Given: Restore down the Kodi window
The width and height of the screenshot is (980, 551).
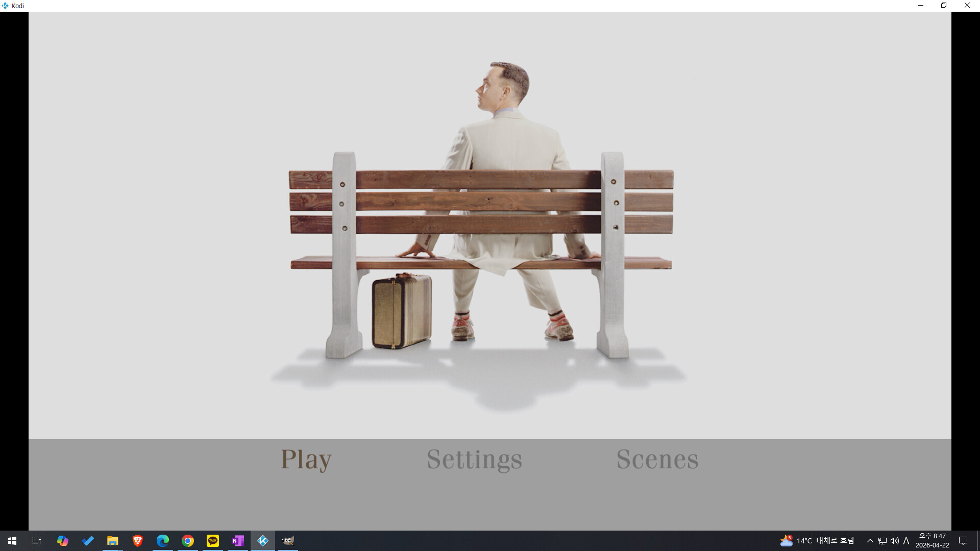Looking at the screenshot, I should (944, 6).
